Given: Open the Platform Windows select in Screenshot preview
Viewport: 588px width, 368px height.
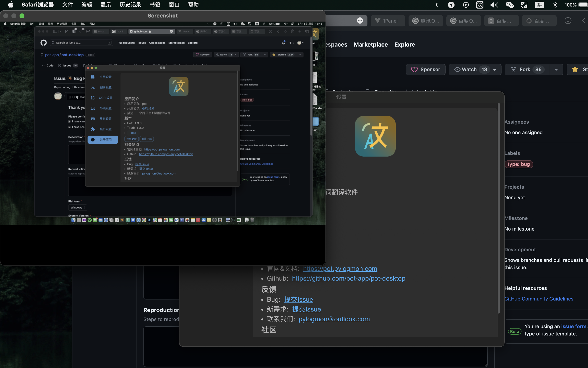Looking at the screenshot, I should click(x=78, y=208).
